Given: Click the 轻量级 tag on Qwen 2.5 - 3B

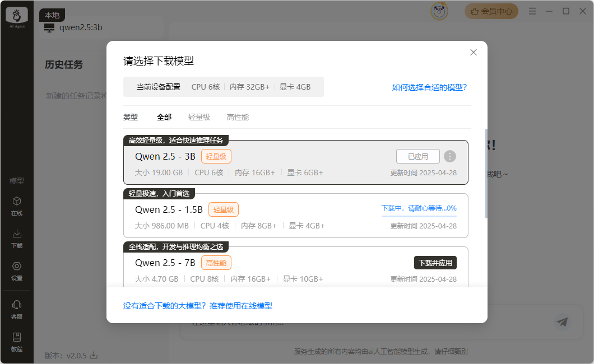Looking at the screenshot, I should tap(216, 156).
